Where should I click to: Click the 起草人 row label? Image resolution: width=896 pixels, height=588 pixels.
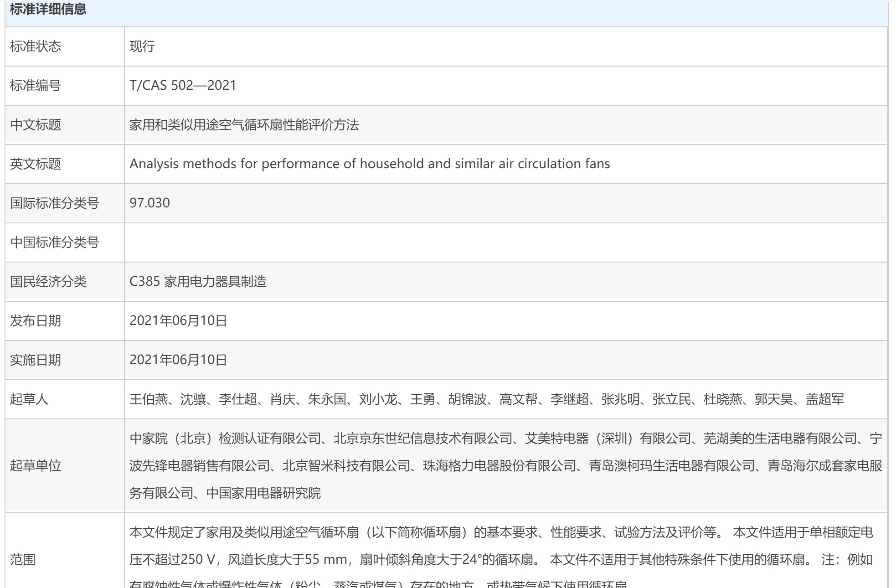click(x=29, y=399)
